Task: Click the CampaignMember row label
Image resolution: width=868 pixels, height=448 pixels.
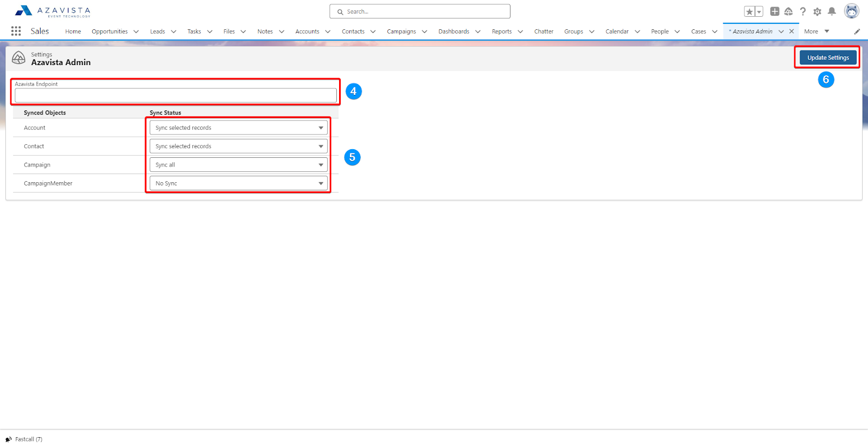Action: coord(48,183)
